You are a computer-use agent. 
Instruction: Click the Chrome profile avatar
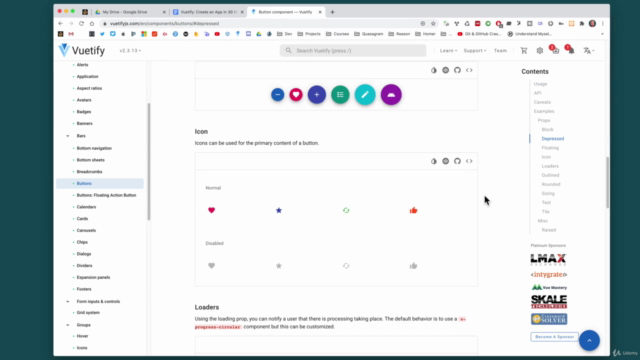click(592, 24)
